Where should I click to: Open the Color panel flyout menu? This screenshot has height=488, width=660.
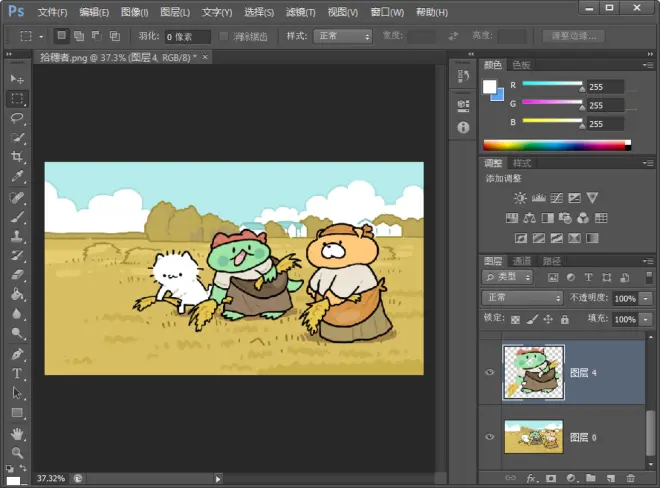click(648, 65)
